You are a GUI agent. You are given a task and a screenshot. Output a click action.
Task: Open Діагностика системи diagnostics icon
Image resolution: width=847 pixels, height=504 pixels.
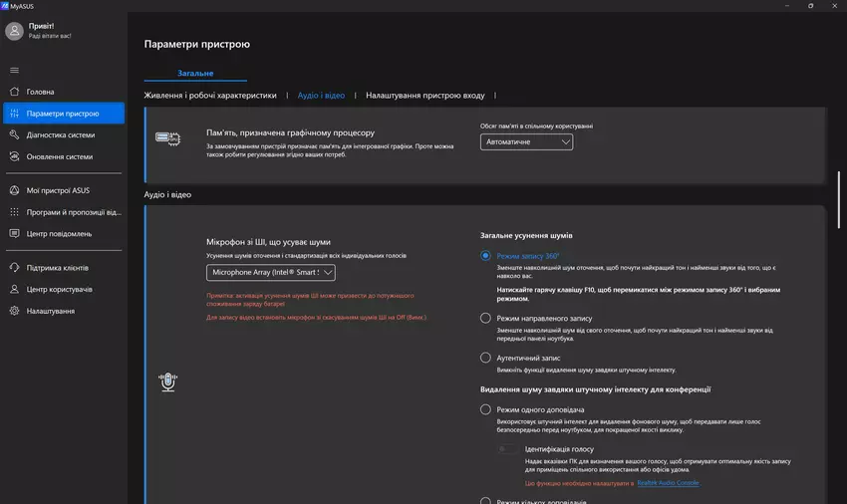click(14, 134)
